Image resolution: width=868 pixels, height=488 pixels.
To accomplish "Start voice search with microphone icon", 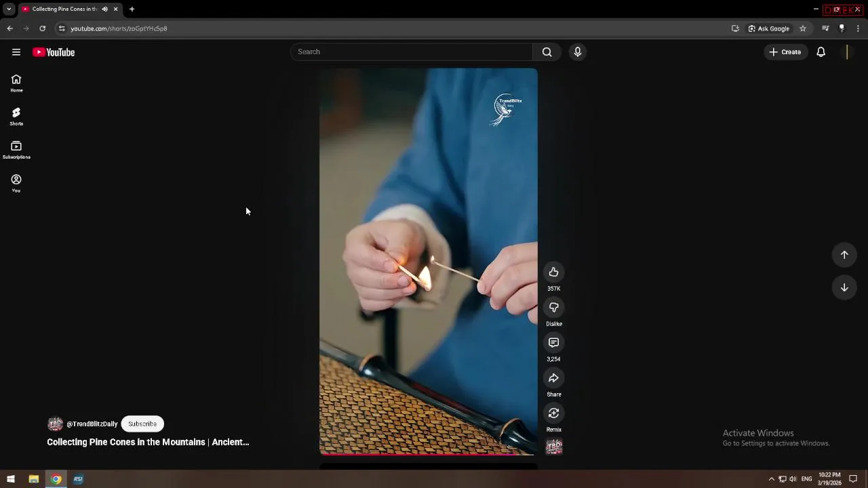I will click(x=578, y=52).
